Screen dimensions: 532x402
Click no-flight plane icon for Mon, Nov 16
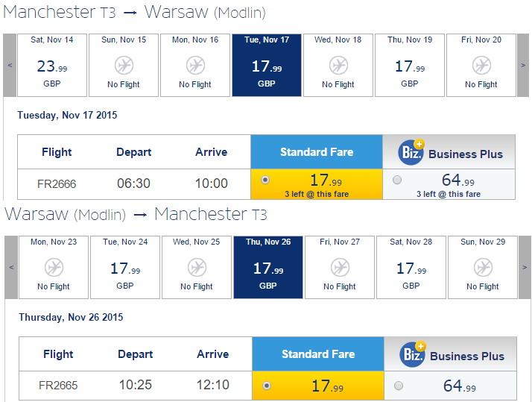pos(195,66)
